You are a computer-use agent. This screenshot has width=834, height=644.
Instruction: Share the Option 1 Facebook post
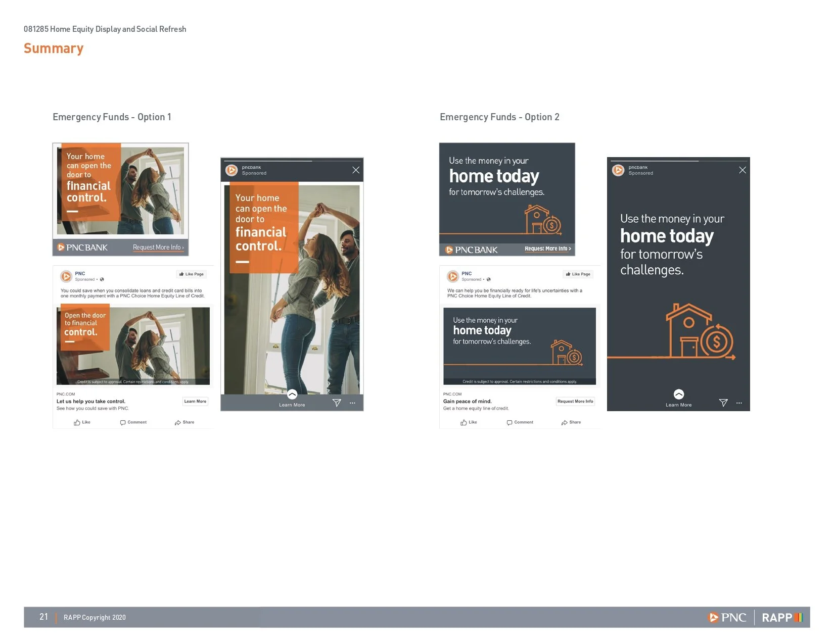pyautogui.click(x=184, y=422)
